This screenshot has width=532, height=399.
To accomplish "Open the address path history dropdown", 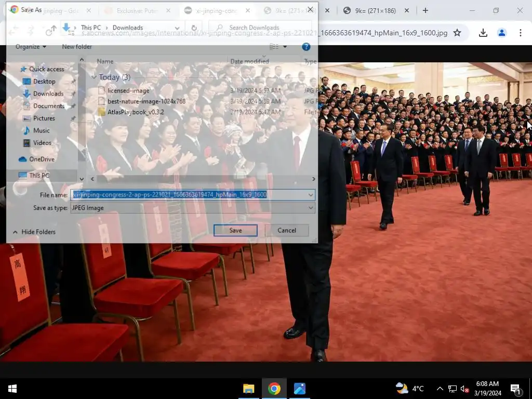I will pyautogui.click(x=177, y=28).
